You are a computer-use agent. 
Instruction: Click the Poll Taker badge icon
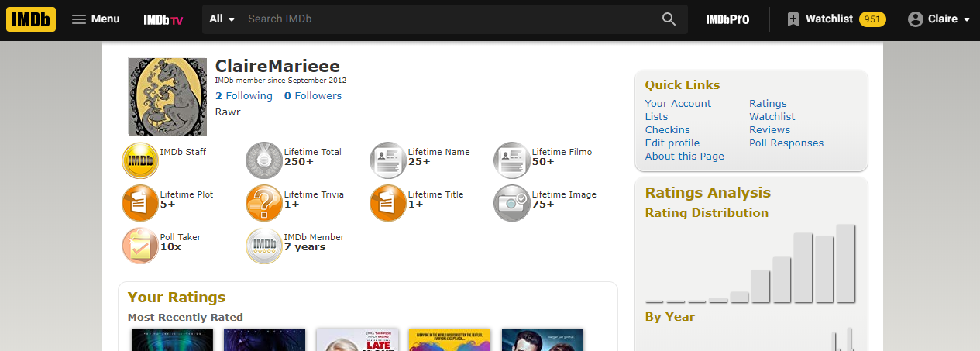coord(140,246)
